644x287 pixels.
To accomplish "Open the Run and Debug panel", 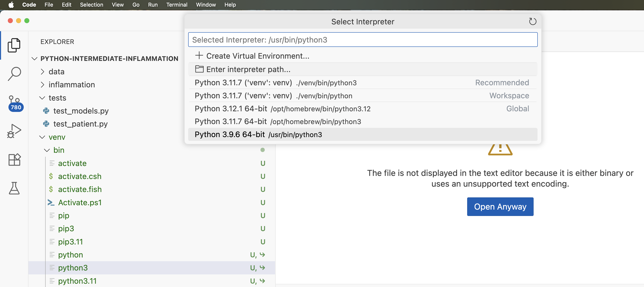I will (x=14, y=130).
